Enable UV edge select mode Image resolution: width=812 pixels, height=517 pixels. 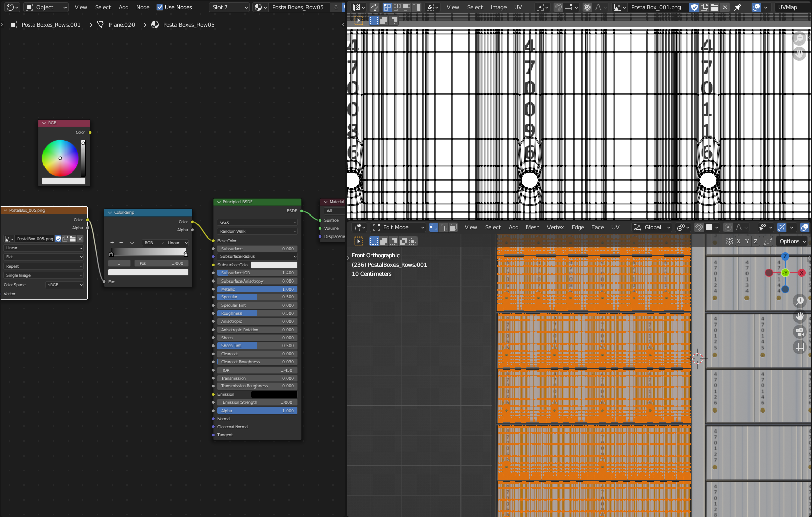[x=397, y=7]
